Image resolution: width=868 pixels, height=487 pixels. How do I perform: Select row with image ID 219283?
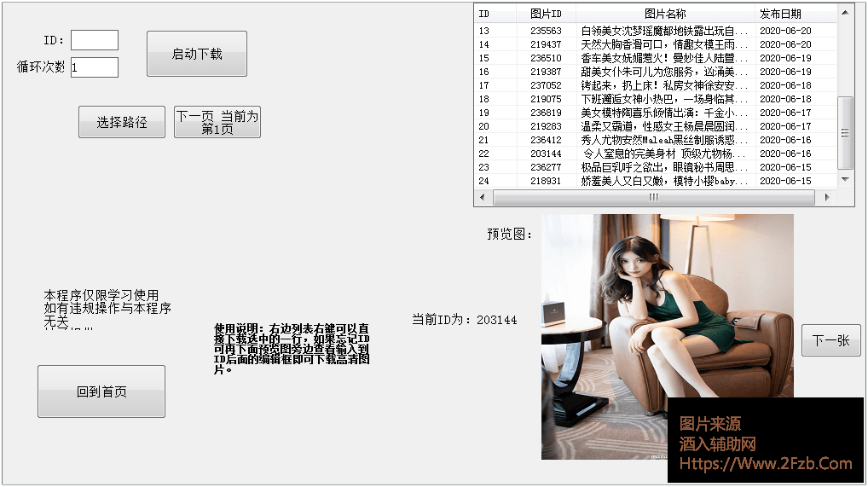[x=656, y=126]
